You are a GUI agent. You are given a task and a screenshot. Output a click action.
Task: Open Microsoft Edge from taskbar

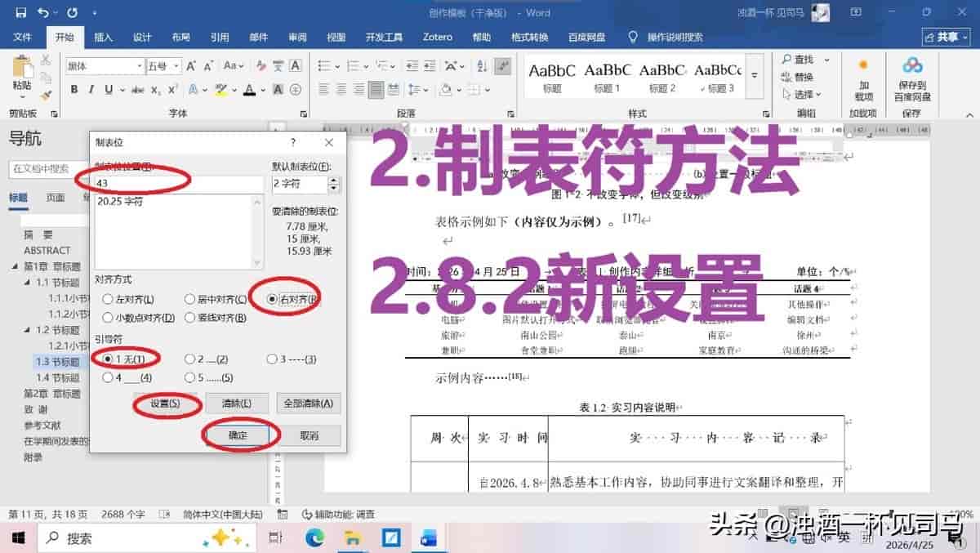pyautogui.click(x=314, y=537)
